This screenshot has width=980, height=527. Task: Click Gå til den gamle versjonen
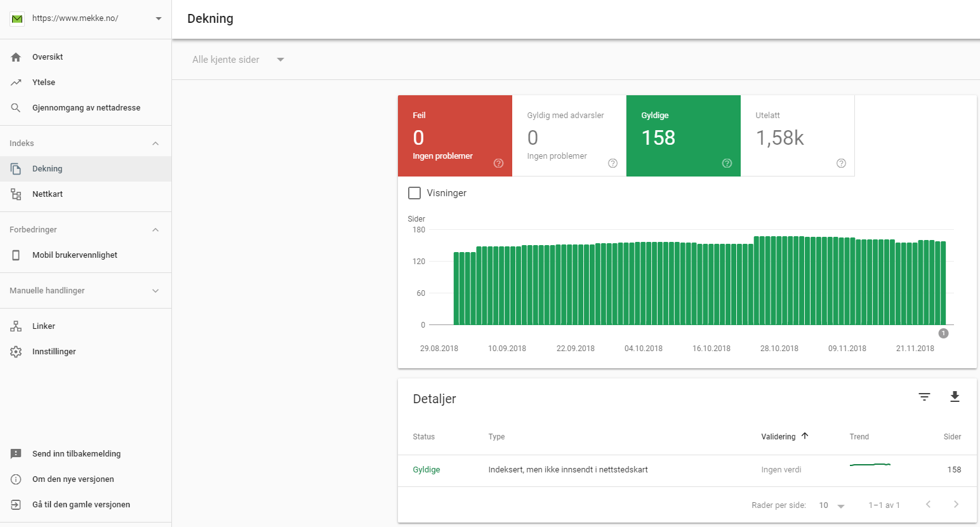pyautogui.click(x=81, y=505)
